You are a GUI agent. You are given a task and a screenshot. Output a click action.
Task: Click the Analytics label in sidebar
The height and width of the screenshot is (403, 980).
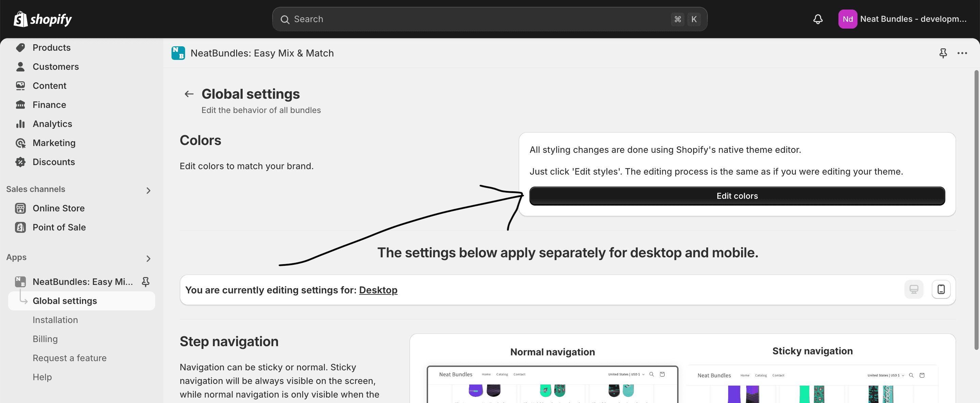click(52, 124)
